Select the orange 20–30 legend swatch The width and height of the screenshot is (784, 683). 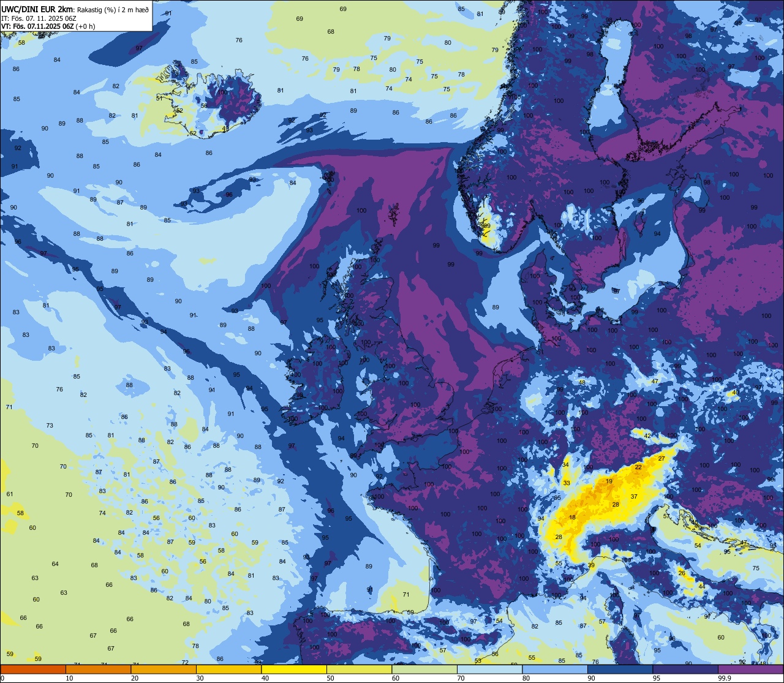(x=164, y=670)
